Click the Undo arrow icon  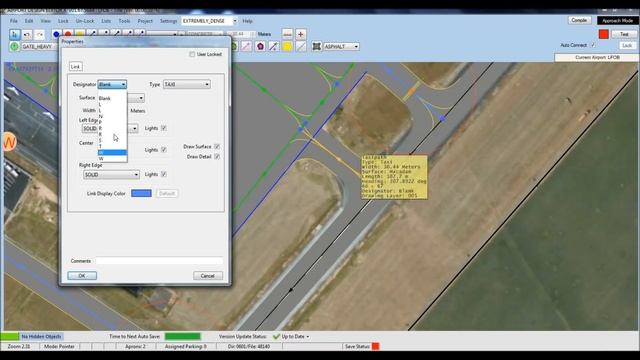(27, 35)
